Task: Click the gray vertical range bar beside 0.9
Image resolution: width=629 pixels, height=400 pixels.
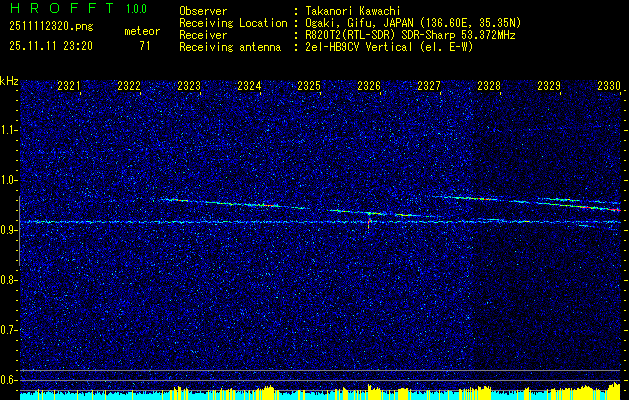Action: coord(20,231)
